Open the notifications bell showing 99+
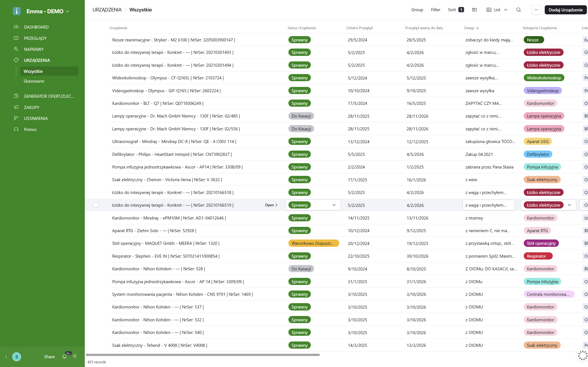The width and height of the screenshot is (588, 367). point(64,357)
